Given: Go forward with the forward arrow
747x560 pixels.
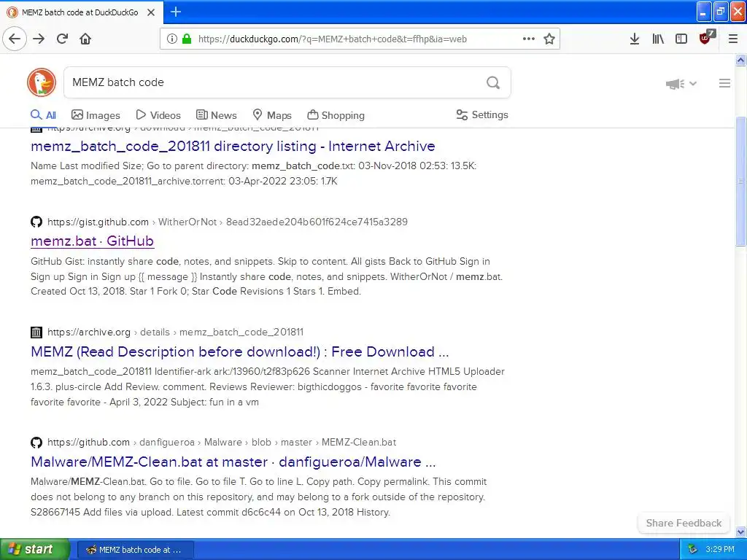Looking at the screenshot, I should pyautogui.click(x=39, y=39).
